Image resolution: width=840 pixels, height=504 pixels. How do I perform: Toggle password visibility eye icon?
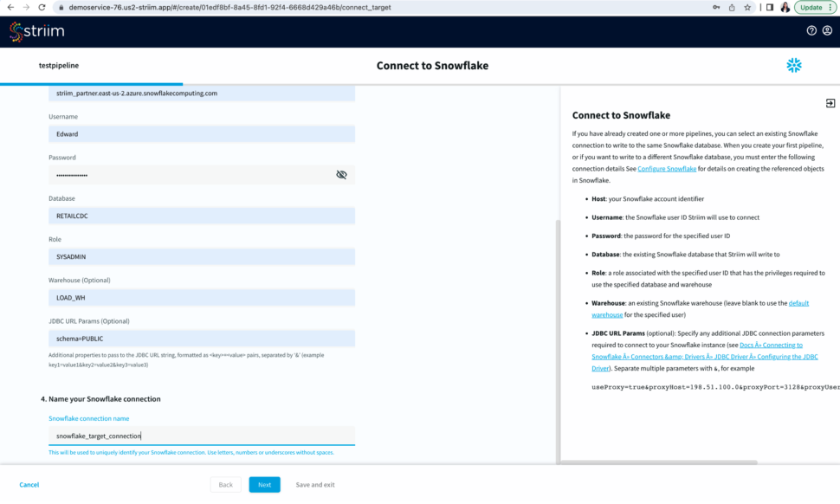(341, 175)
